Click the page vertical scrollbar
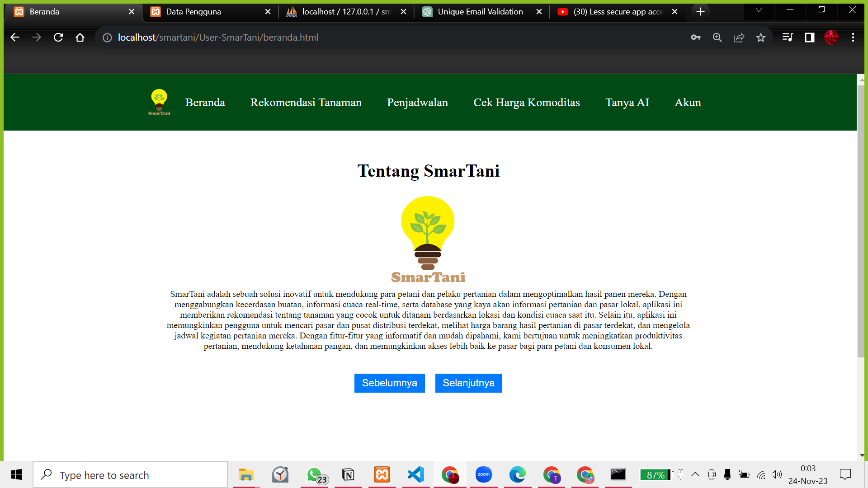Image resolution: width=868 pixels, height=488 pixels. [x=861, y=221]
